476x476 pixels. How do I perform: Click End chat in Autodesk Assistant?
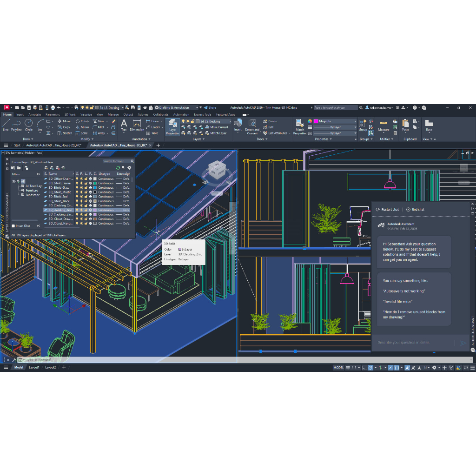tap(415, 210)
